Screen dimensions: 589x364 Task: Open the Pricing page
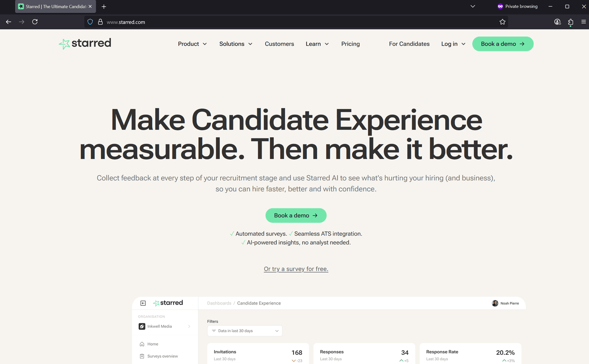point(350,44)
